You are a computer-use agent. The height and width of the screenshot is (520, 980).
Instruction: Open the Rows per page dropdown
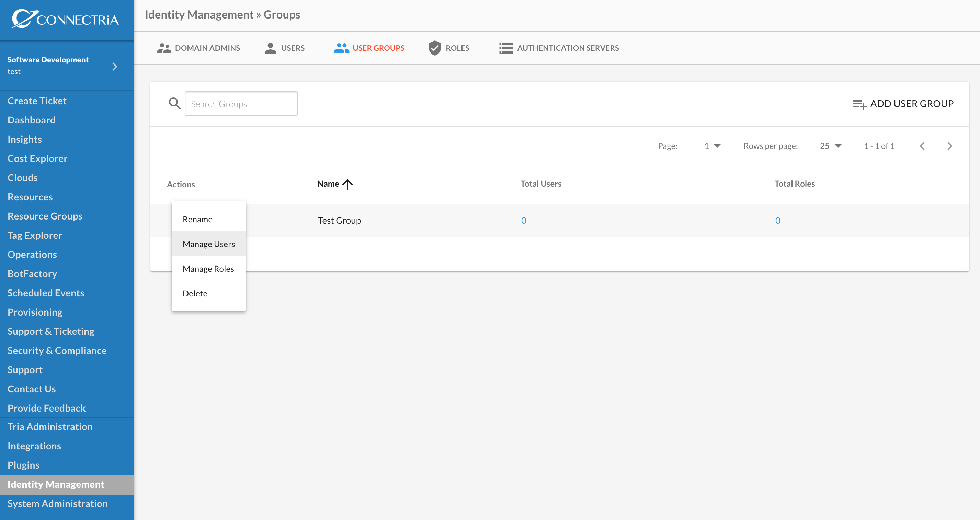pyautogui.click(x=831, y=146)
